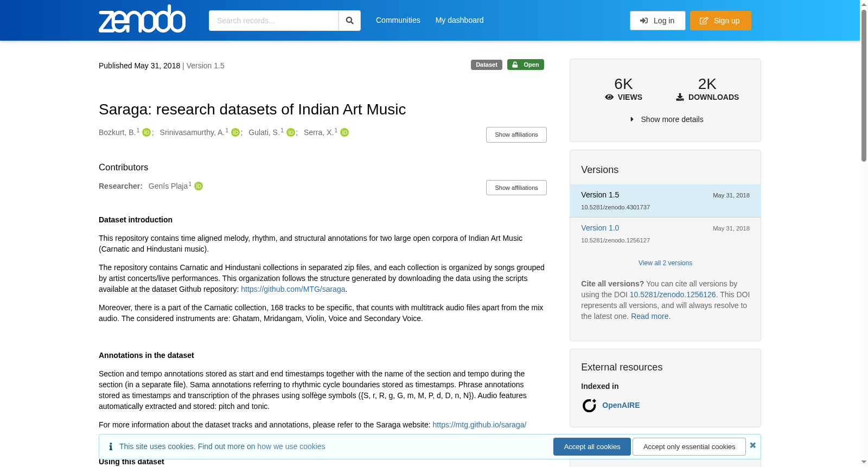Click the scrollbar up arrow
This screenshot has height=467, width=868.
coord(864,4)
